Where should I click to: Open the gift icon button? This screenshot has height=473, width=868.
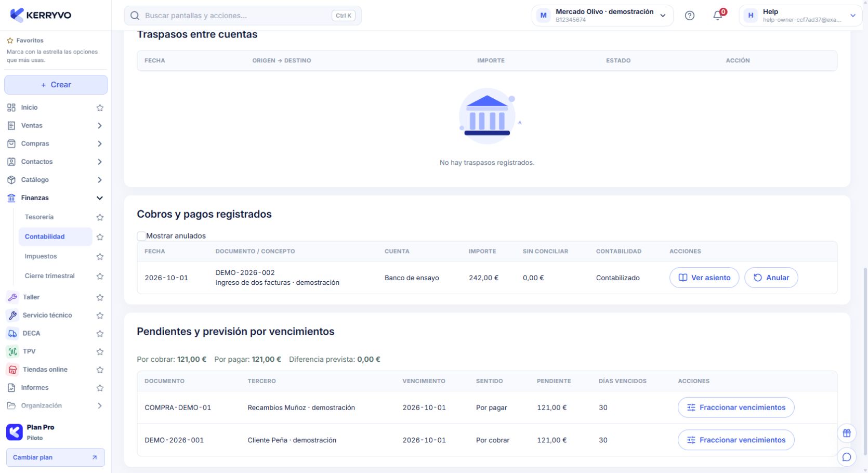point(847,433)
